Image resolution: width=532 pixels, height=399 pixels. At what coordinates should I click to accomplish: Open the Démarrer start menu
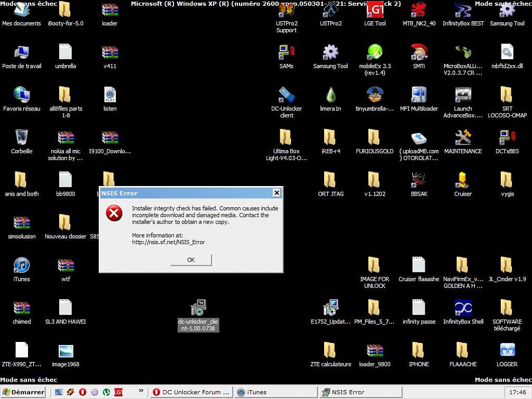[x=24, y=392]
